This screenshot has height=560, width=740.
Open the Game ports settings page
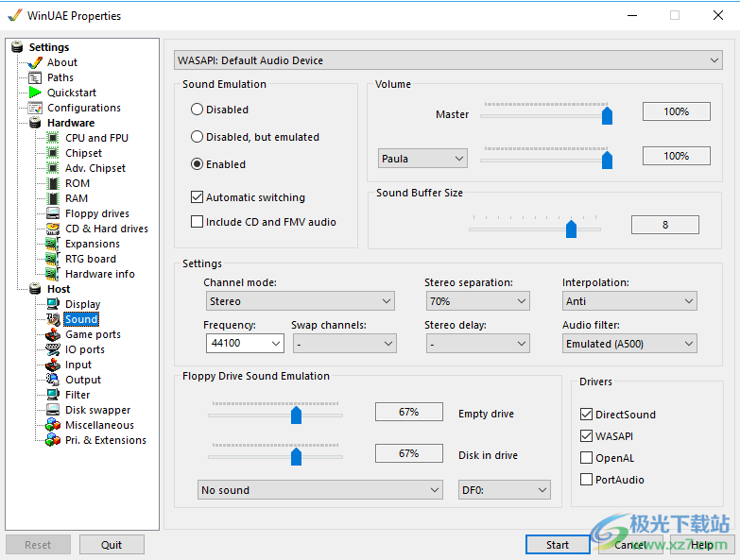coord(93,334)
